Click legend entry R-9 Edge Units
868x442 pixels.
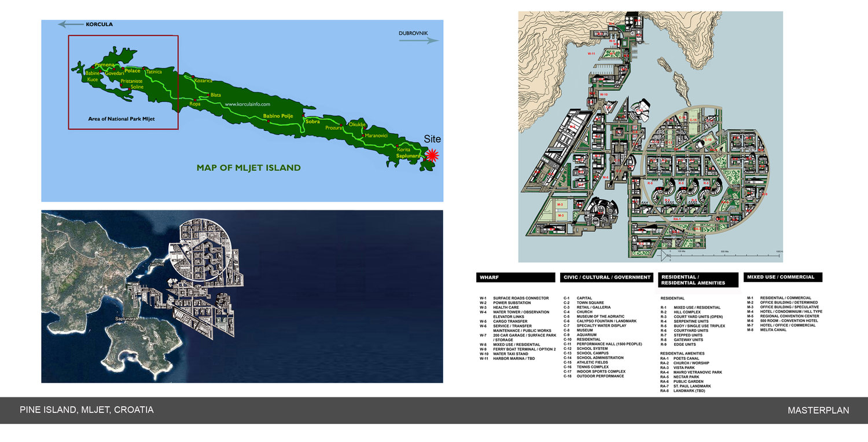point(678,345)
